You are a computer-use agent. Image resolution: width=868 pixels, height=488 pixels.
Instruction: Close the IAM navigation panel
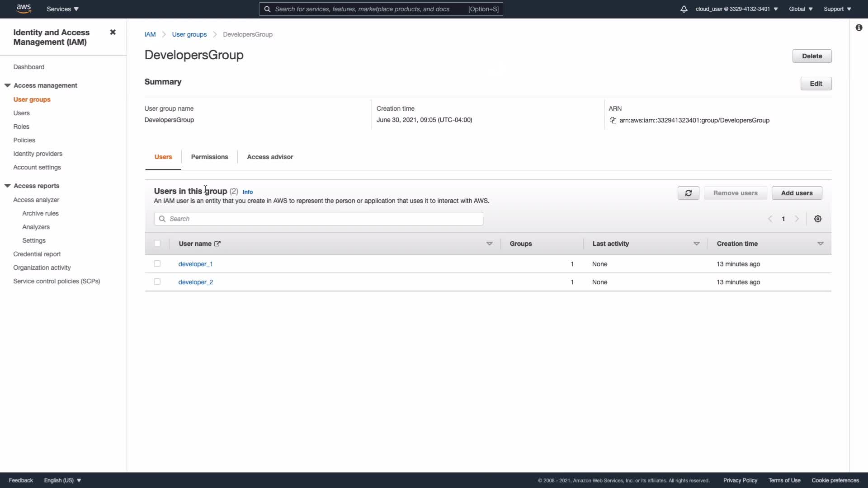[x=113, y=33]
